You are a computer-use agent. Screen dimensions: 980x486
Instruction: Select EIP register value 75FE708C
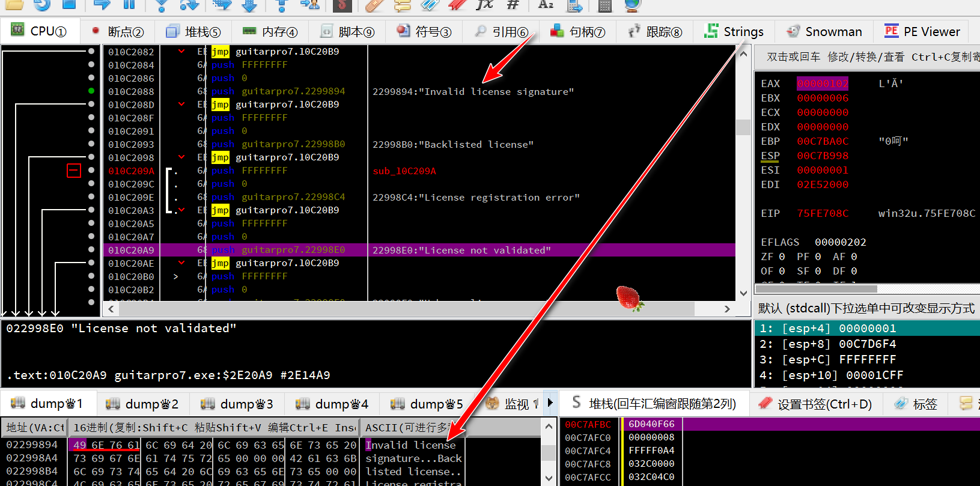point(823,213)
